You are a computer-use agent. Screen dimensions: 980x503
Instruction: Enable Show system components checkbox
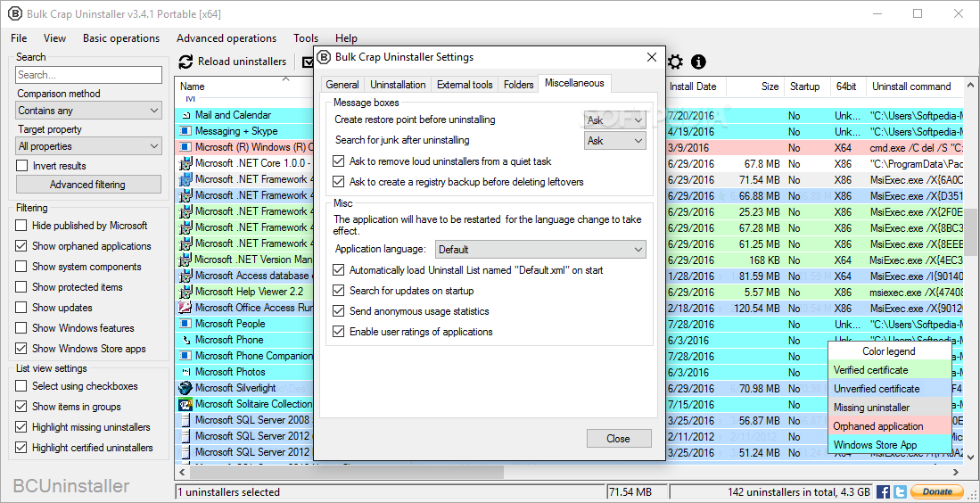coord(21,267)
